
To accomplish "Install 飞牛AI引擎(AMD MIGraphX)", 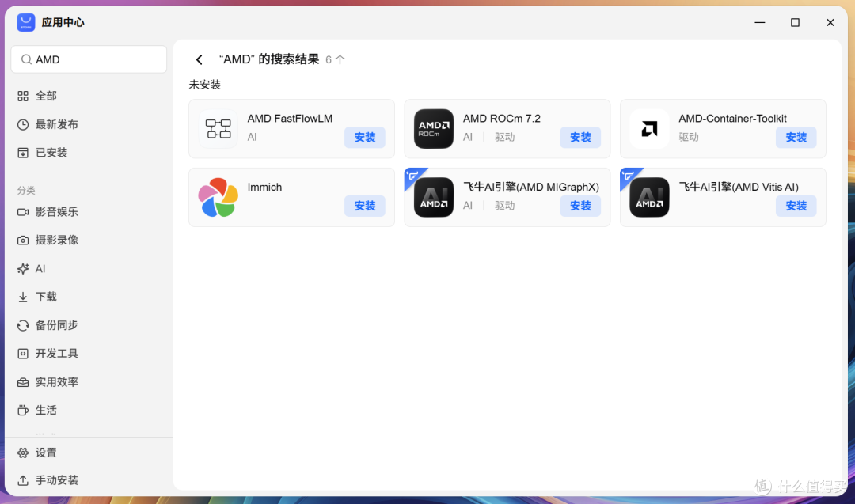I will [x=580, y=206].
